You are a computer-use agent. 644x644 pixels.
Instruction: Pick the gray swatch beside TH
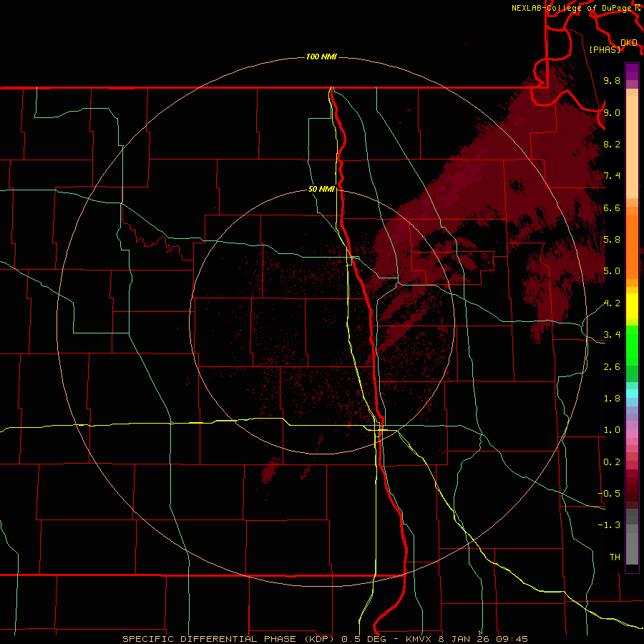(x=632, y=548)
